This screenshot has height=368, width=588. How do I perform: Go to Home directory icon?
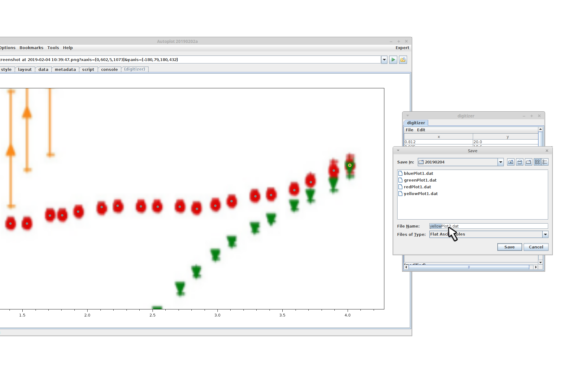click(x=520, y=162)
